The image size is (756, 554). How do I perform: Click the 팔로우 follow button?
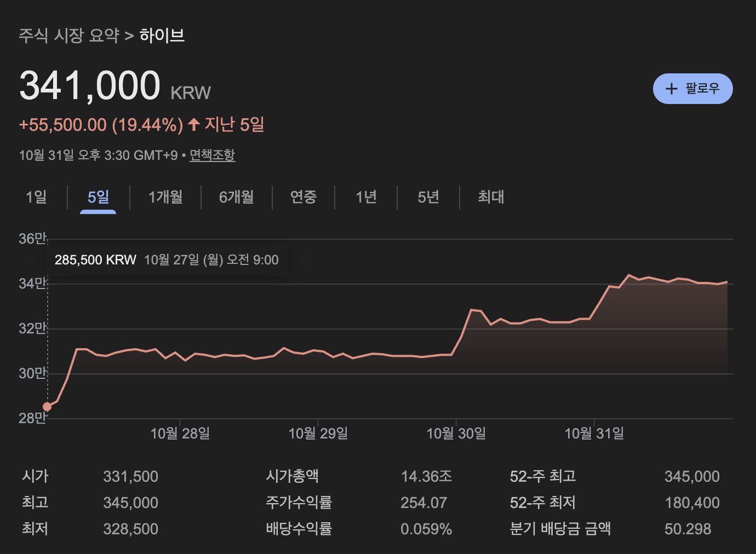click(692, 89)
